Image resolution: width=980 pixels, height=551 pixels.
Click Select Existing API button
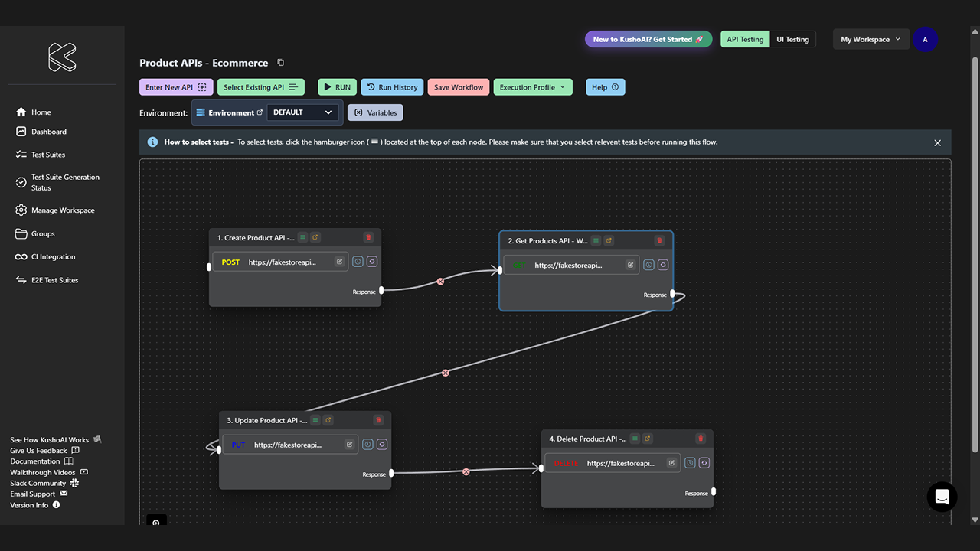coord(261,87)
